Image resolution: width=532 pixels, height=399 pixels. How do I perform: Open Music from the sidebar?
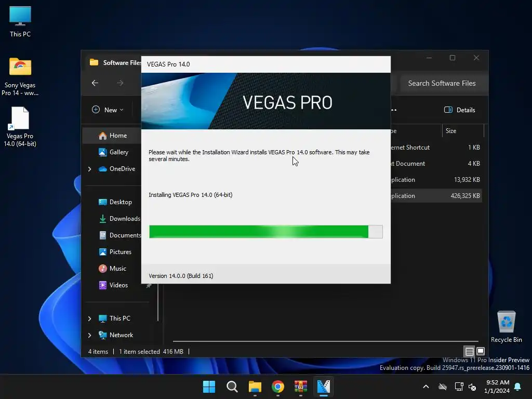tap(112, 269)
